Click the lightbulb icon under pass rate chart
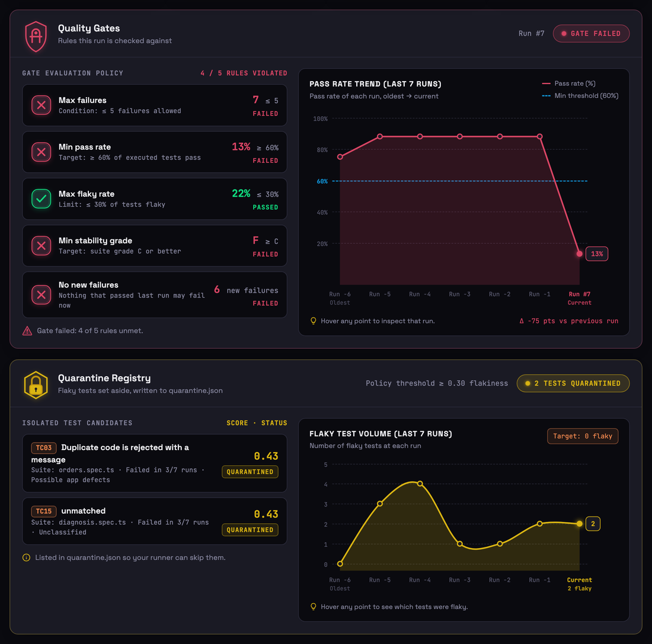Viewport: 652px width, 644px height. click(314, 321)
